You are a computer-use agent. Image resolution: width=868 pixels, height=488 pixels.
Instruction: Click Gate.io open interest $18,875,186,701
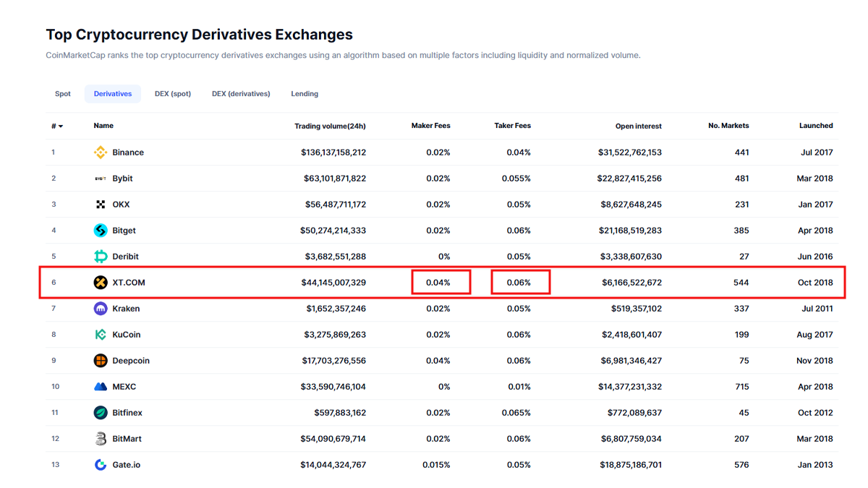click(x=630, y=465)
